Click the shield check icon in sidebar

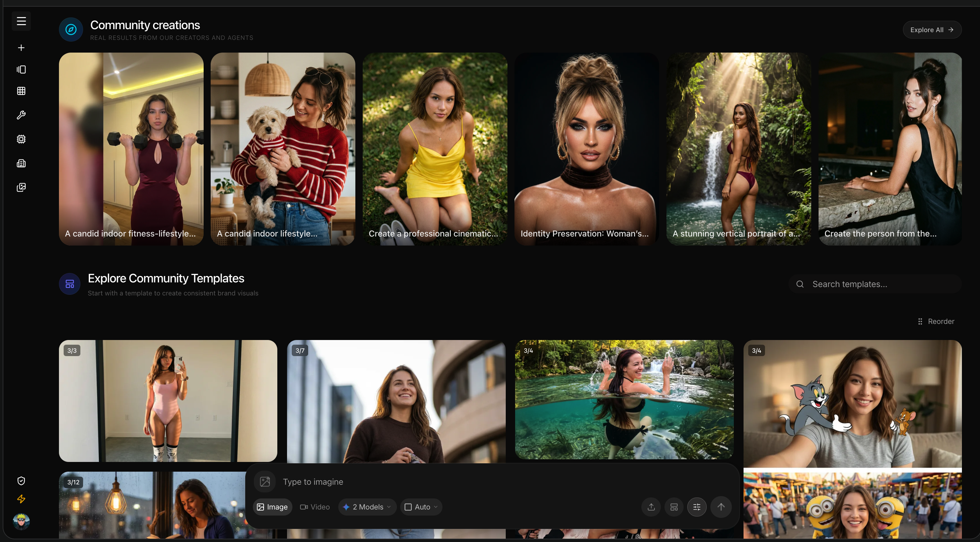pyautogui.click(x=21, y=481)
